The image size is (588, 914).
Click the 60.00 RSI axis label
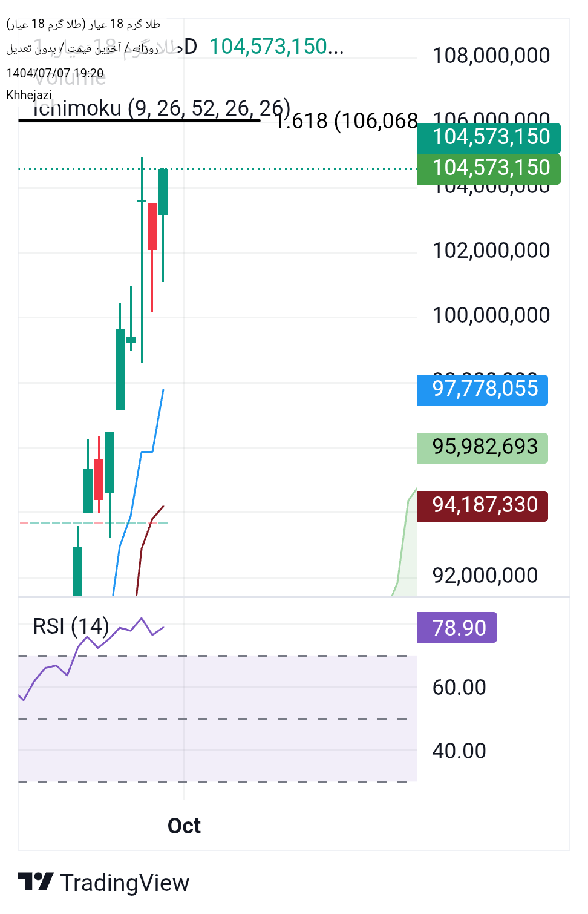(x=459, y=688)
